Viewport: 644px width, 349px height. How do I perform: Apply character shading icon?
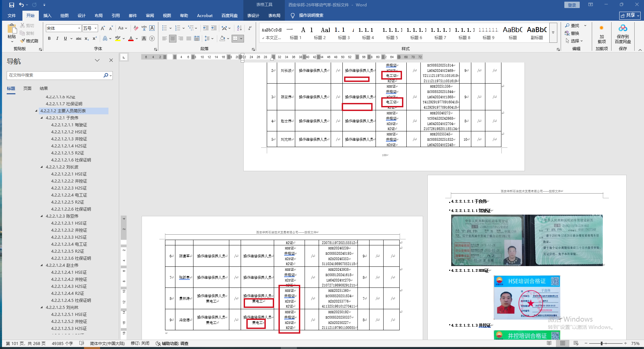pyautogui.click(x=144, y=38)
